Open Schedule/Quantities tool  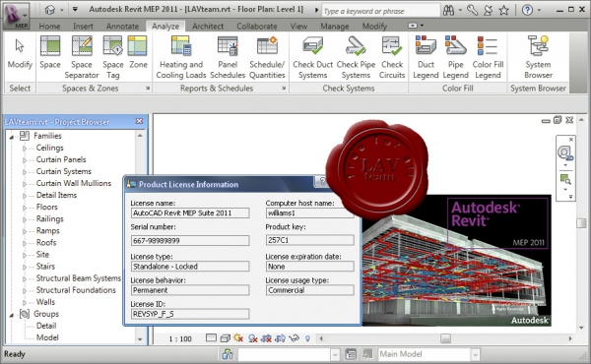[x=267, y=56]
